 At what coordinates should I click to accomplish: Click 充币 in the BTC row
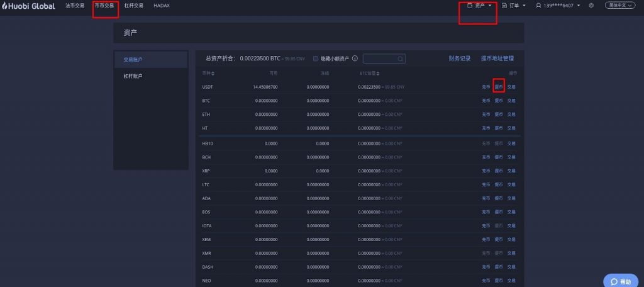point(486,101)
